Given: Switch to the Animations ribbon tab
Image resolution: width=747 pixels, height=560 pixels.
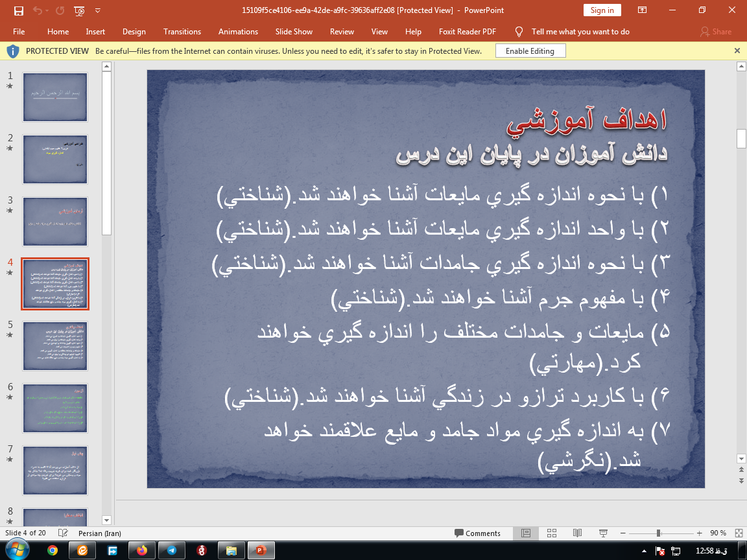Looking at the screenshot, I should tap(238, 31).
